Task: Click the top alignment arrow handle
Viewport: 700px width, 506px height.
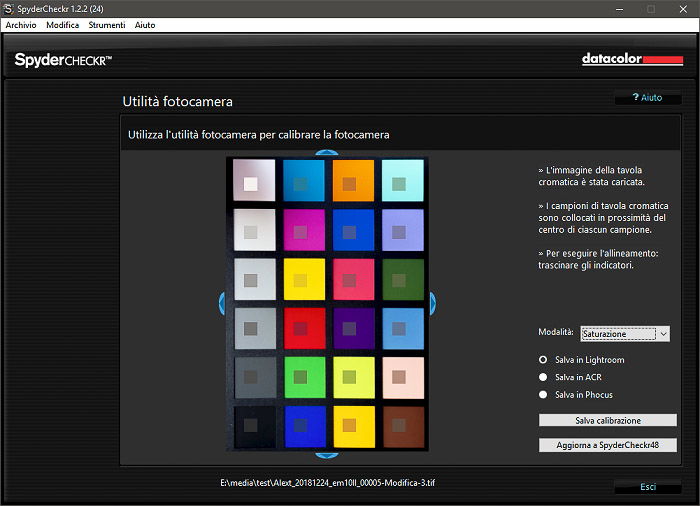Action: coord(327,153)
